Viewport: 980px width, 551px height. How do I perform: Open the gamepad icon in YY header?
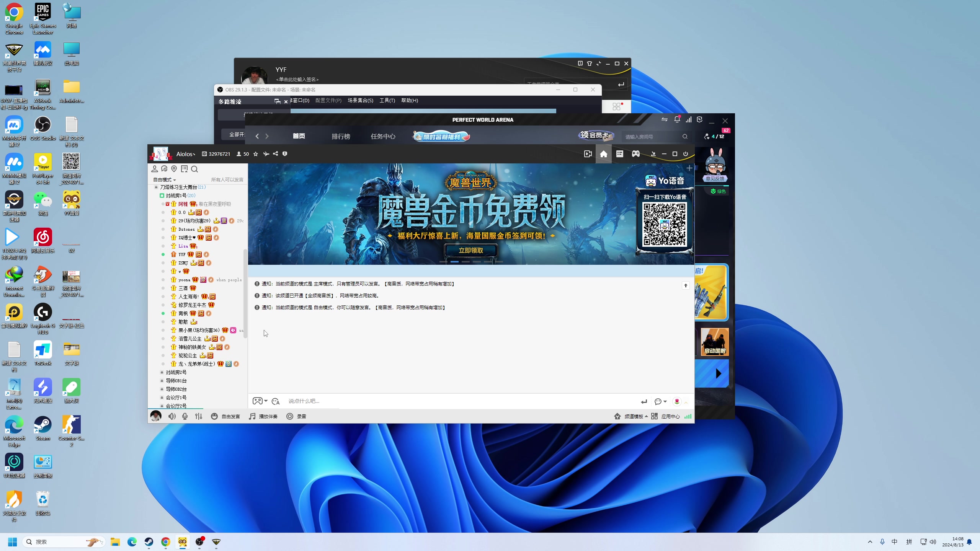point(636,154)
